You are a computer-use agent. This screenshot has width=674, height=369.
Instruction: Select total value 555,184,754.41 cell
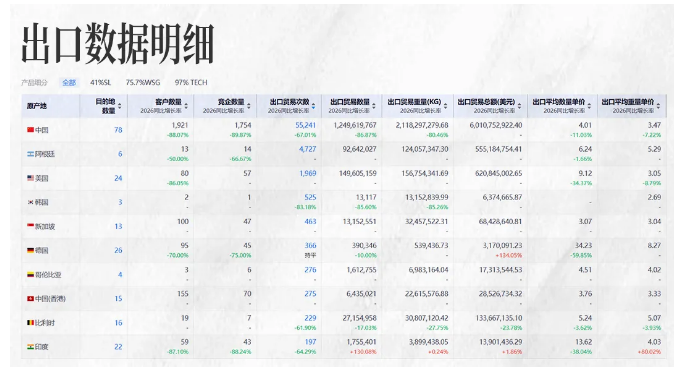(x=498, y=149)
